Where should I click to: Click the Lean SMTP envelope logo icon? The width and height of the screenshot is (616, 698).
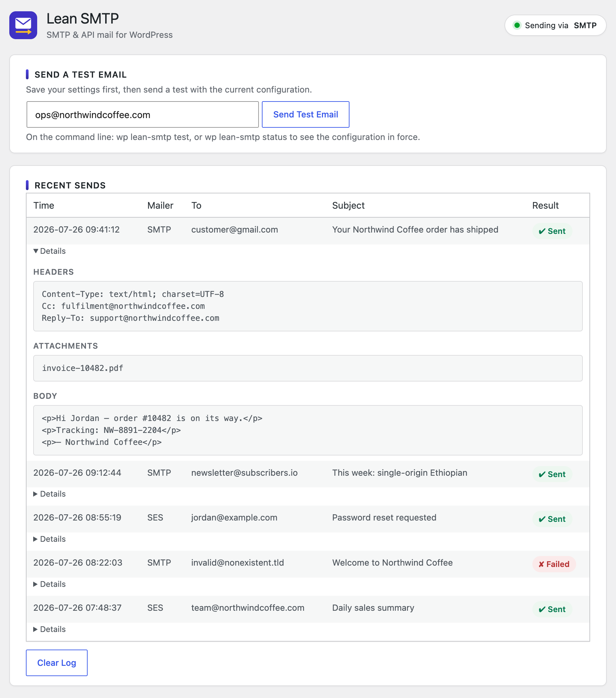[23, 25]
